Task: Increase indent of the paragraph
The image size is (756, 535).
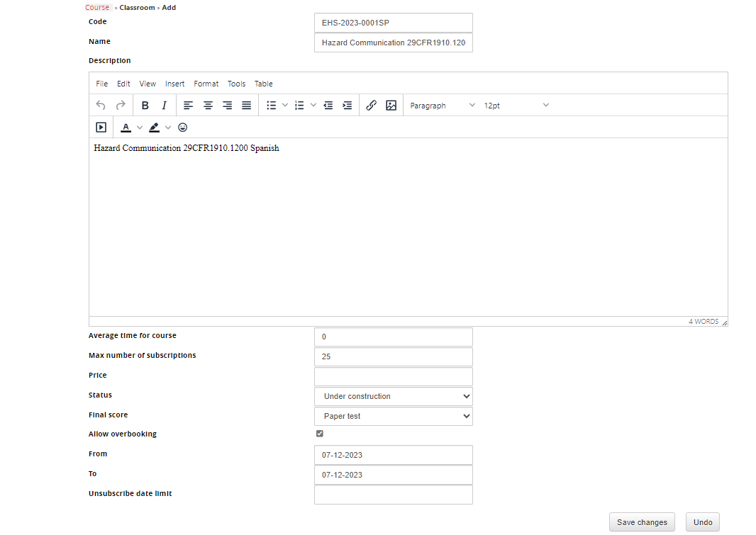Action: [x=347, y=106]
